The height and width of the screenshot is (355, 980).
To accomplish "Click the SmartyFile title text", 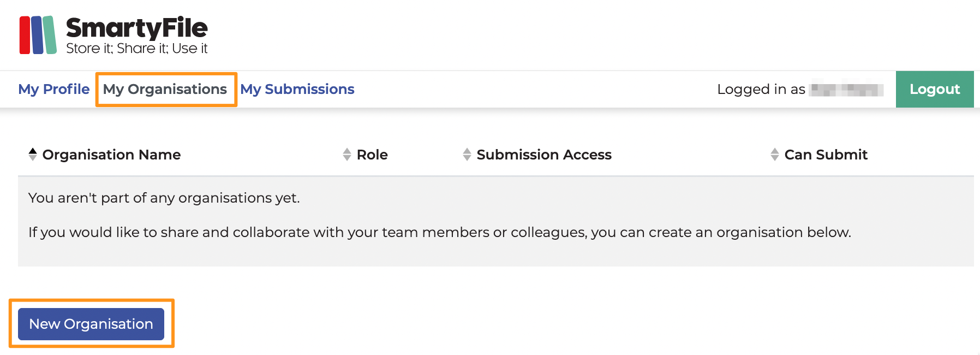I will (x=136, y=27).
